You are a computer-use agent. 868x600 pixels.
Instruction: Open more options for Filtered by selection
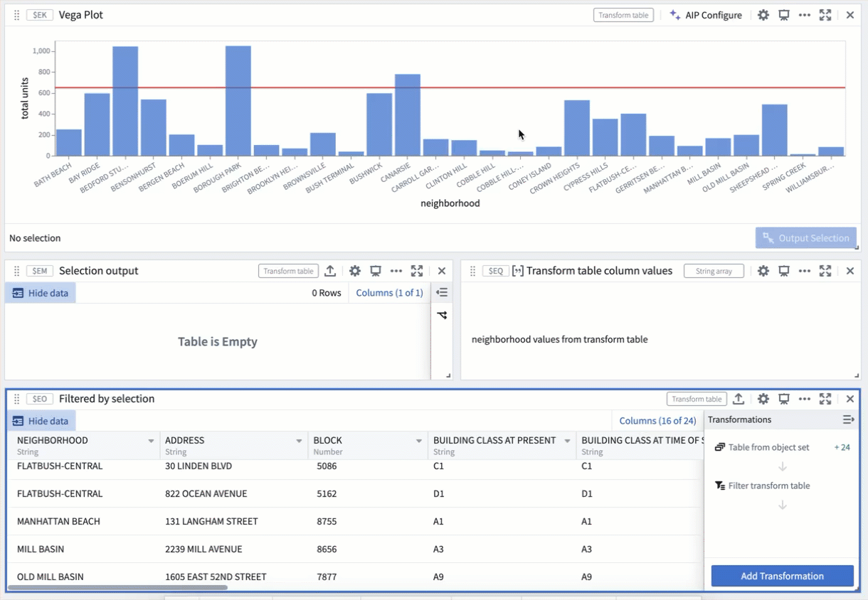(x=805, y=399)
